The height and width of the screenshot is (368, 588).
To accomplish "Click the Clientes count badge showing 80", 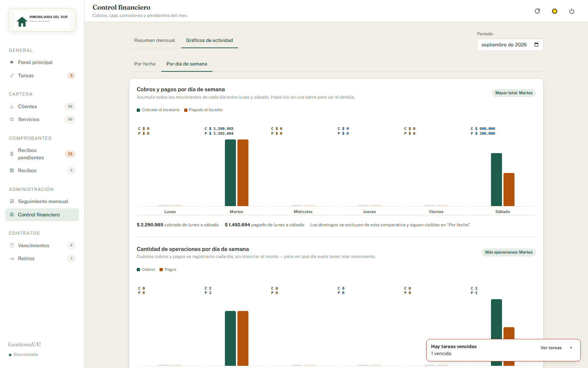I will (70, 106).
